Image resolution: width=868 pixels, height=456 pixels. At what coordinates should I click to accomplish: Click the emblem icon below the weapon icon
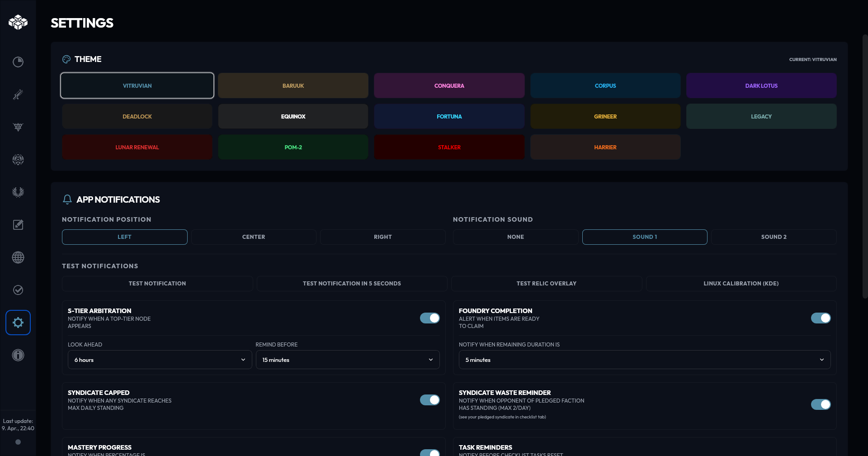pos(18,127)
